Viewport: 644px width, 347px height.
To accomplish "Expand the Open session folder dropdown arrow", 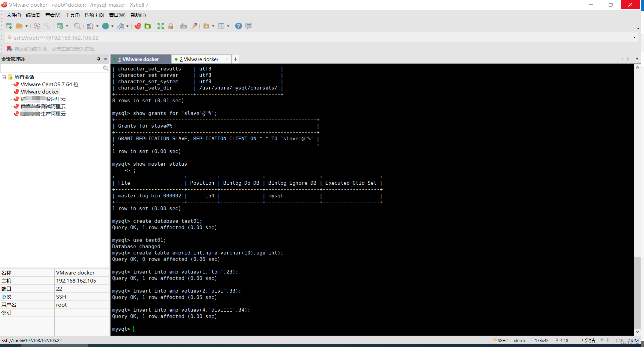I will click(26, 26).
